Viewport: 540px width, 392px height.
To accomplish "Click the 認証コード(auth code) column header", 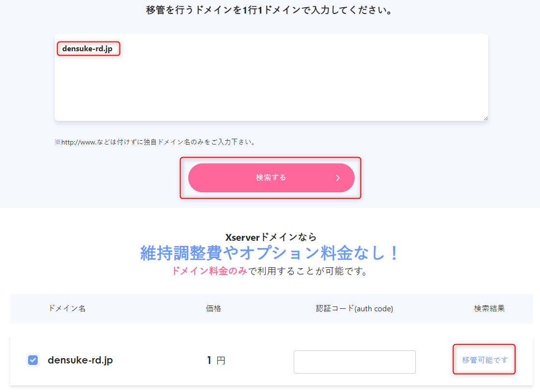I will click(x=354, y=308).
